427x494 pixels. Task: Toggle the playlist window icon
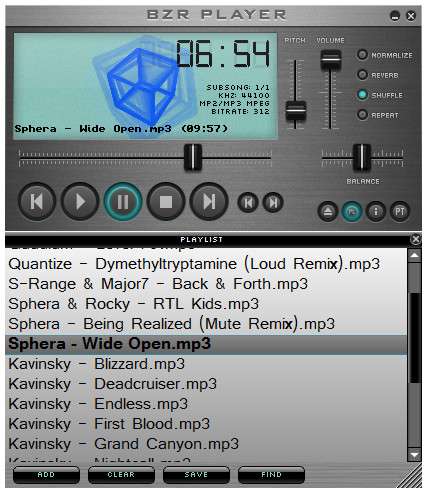[352, 211]
